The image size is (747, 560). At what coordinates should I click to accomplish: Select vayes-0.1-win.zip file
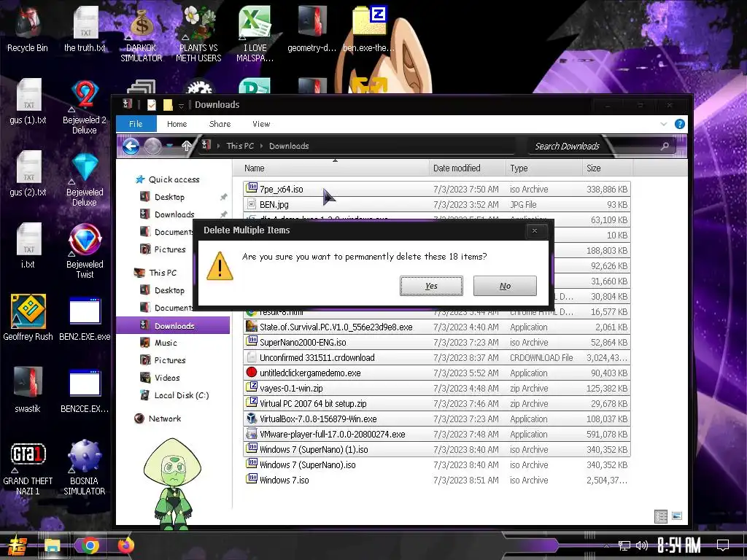pyautogui.click(x=436, y=388)
